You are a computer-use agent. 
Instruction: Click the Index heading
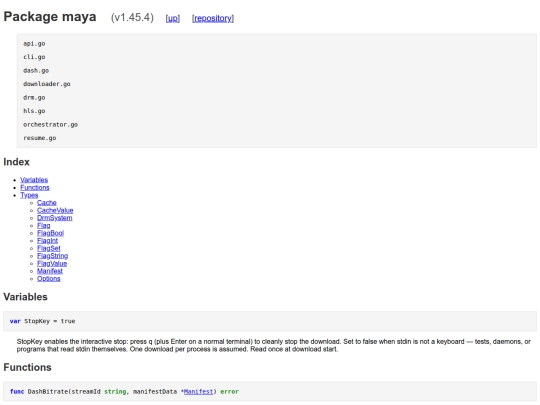click(x=17, y=162)
